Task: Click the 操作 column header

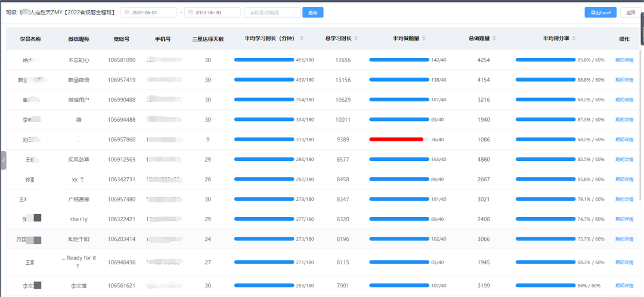Action: pyautogui.click(x=624, y=39)
